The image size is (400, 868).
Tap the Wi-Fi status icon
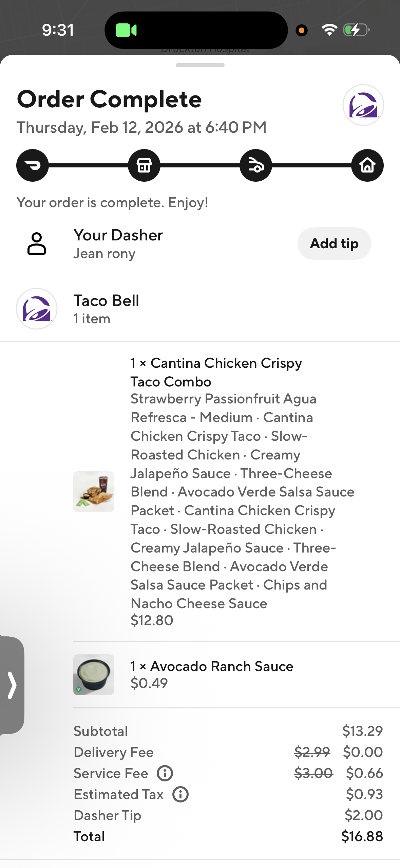pyautogui.click(x=329, y=30)
